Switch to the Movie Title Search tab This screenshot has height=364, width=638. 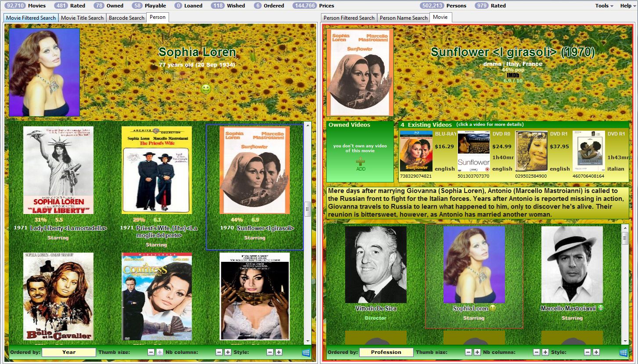point(82,18)
